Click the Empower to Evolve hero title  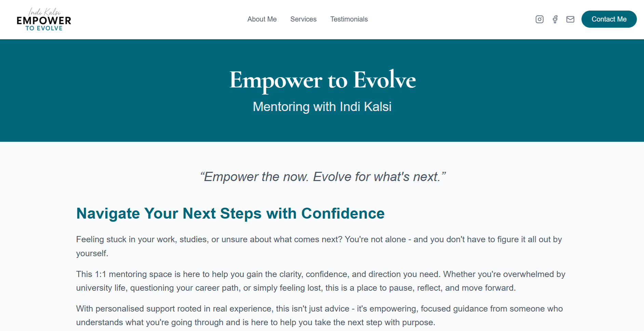pos(322,80)
